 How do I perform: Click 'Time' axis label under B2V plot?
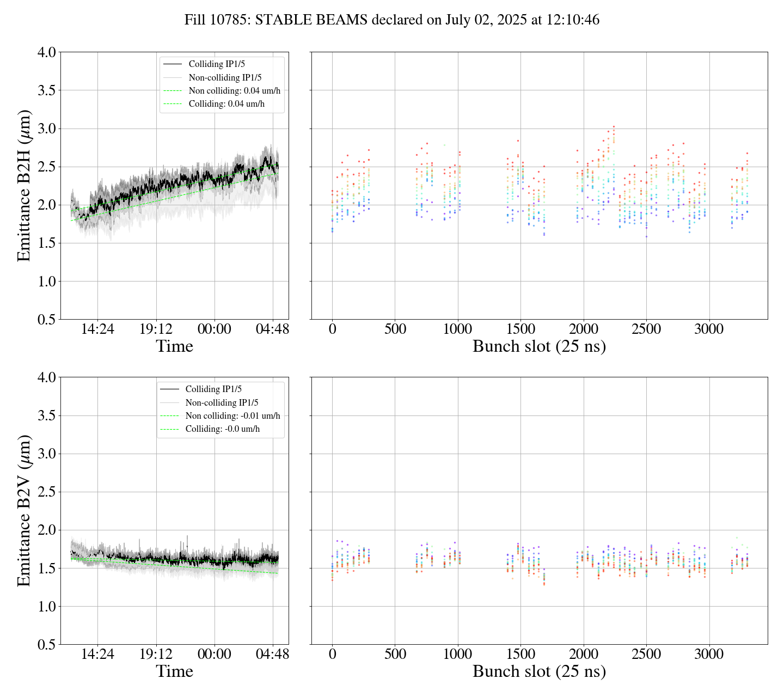175,671
